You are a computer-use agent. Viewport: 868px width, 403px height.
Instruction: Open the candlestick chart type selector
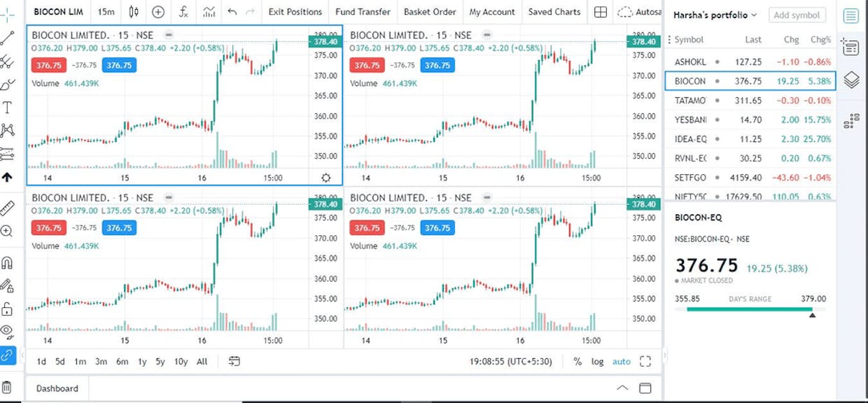(134, 12)
